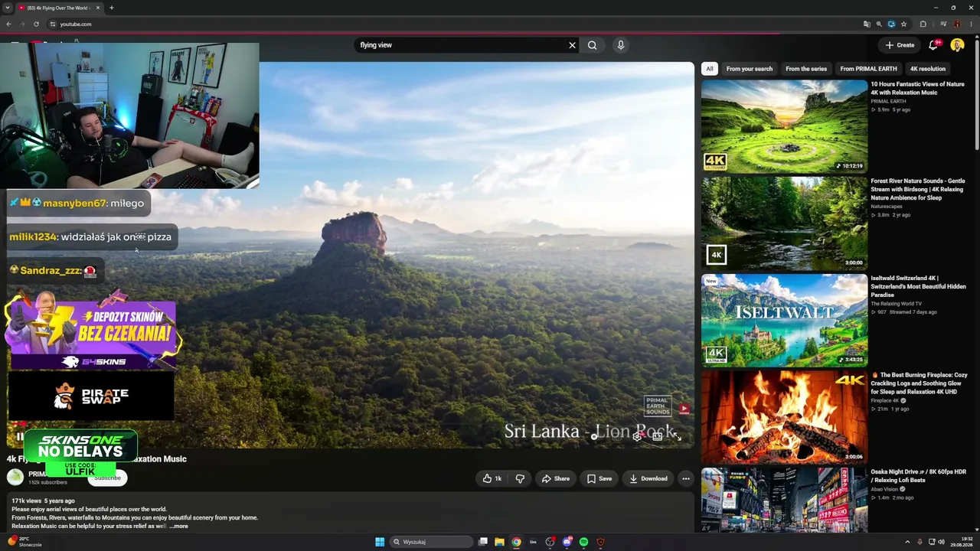
Task: Bookmark this page with the star
Action: pyautogui.click(x=903, y=24)
